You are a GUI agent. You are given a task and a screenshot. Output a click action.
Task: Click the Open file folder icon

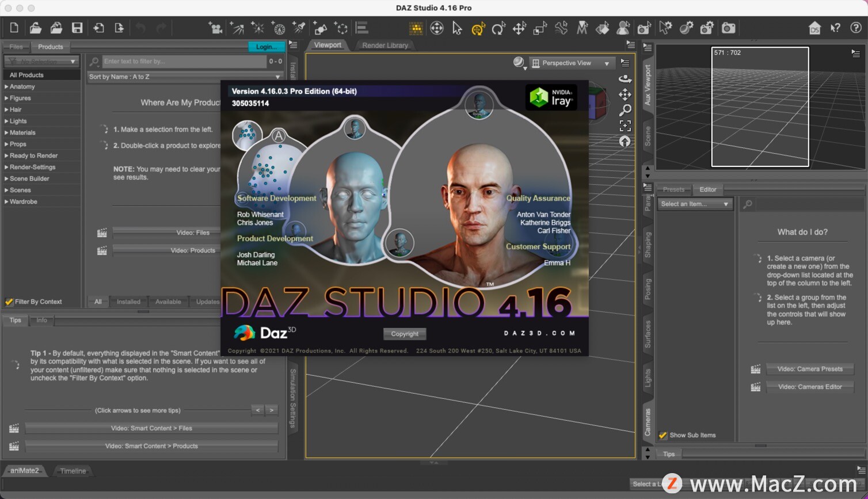(36, 28)
